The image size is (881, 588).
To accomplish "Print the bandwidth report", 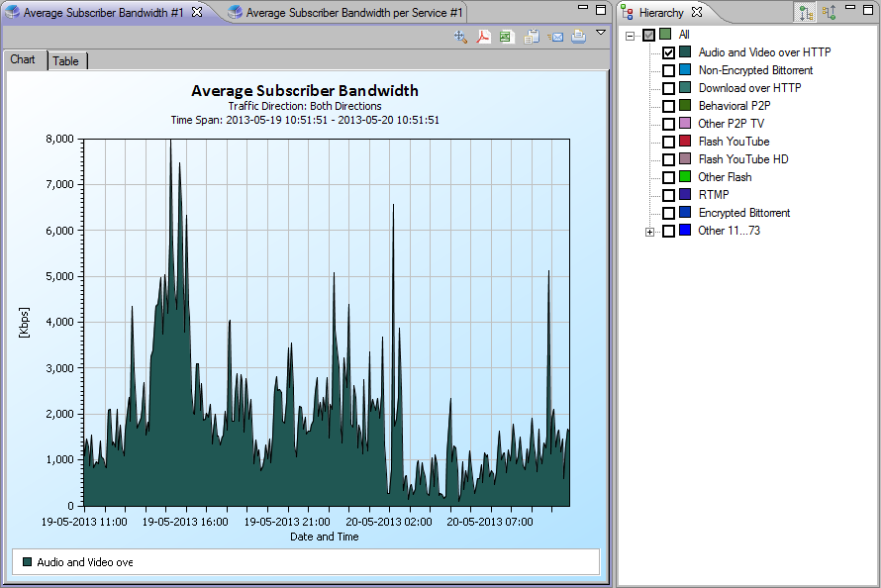I will click(x=579, y=37).
